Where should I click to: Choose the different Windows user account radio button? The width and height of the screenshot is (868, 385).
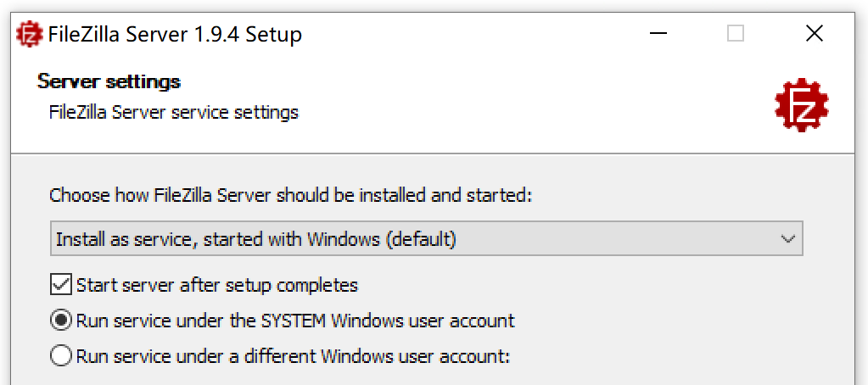coord(61,355)
